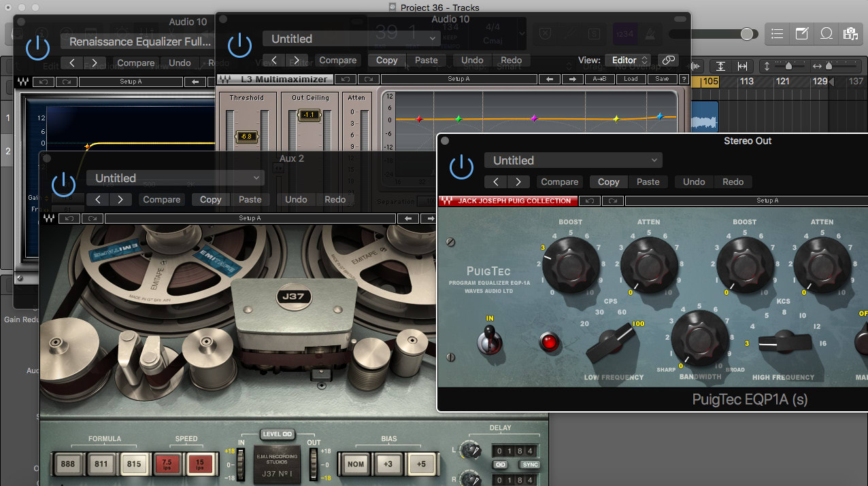The image size is (868, 486).
Task: Click the L3 Out Ceiling fader handle showing -1.1
Action: point(309,115)
